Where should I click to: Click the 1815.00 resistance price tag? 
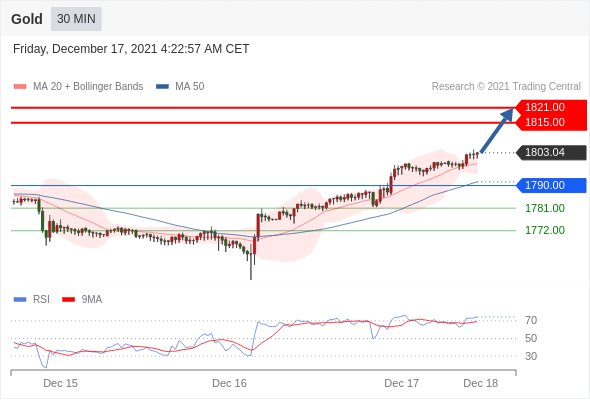coord(552,122)
